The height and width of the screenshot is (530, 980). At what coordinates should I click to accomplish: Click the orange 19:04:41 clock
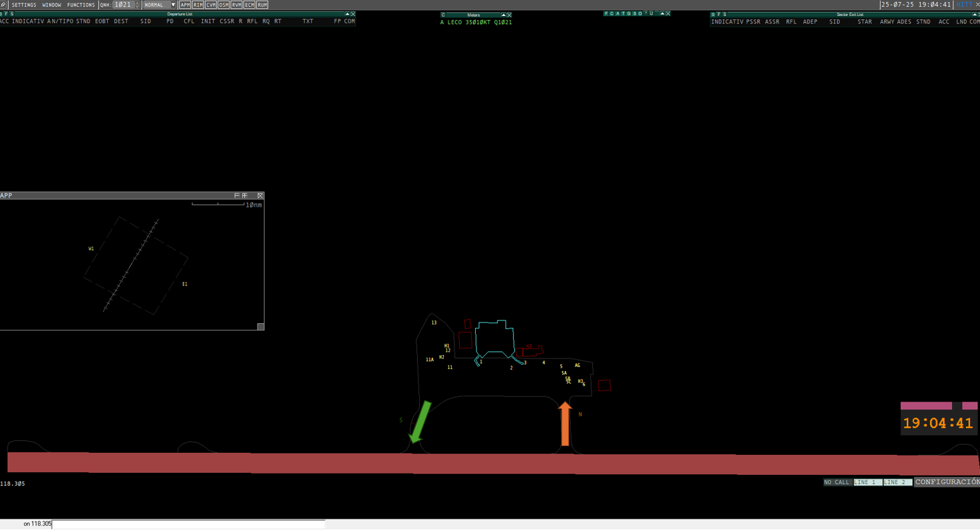938,423
